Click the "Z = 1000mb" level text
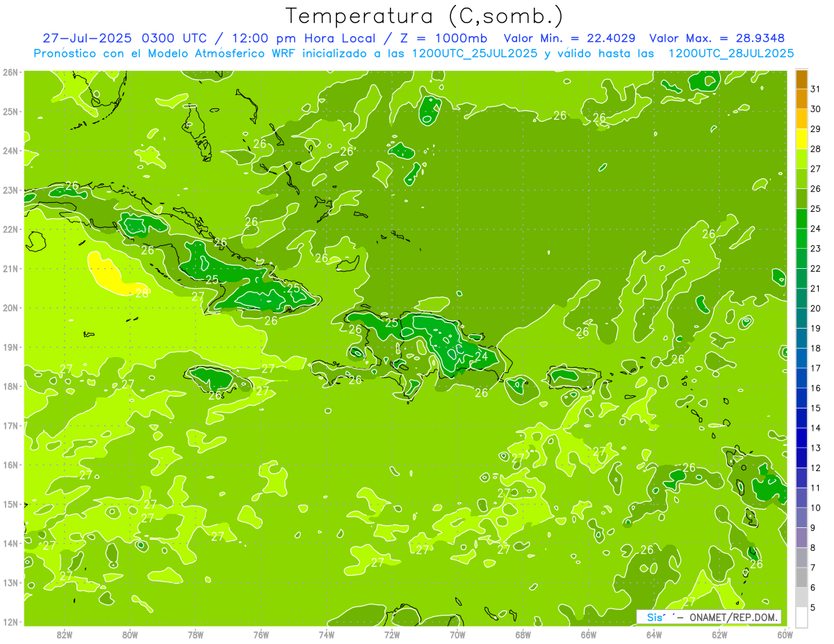 point(440,38)
